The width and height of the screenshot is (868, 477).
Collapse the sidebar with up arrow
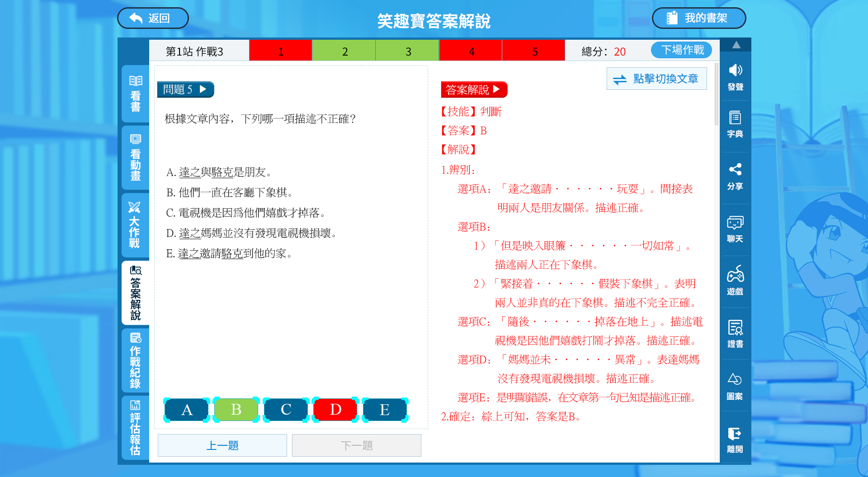click(736, 45)
